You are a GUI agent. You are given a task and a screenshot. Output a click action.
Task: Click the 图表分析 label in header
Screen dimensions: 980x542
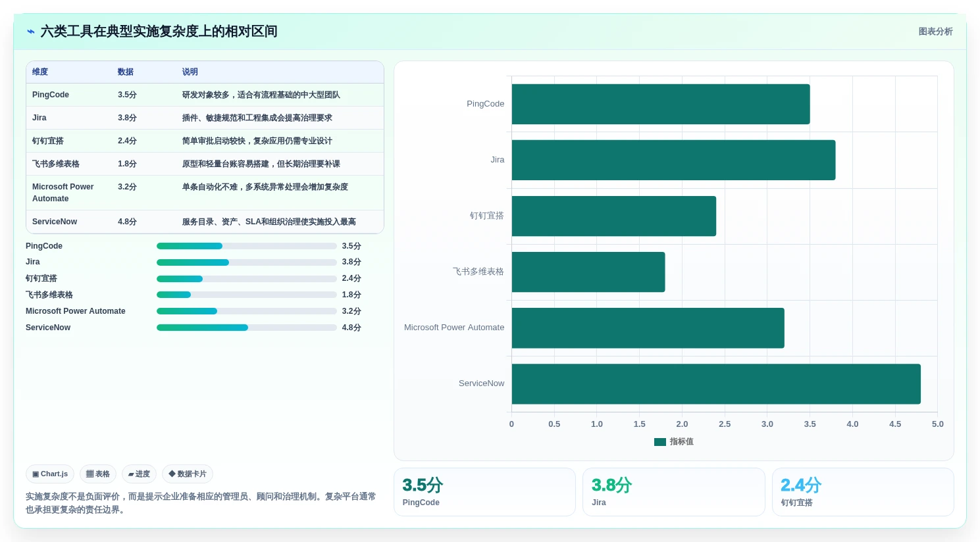[935, 32]
